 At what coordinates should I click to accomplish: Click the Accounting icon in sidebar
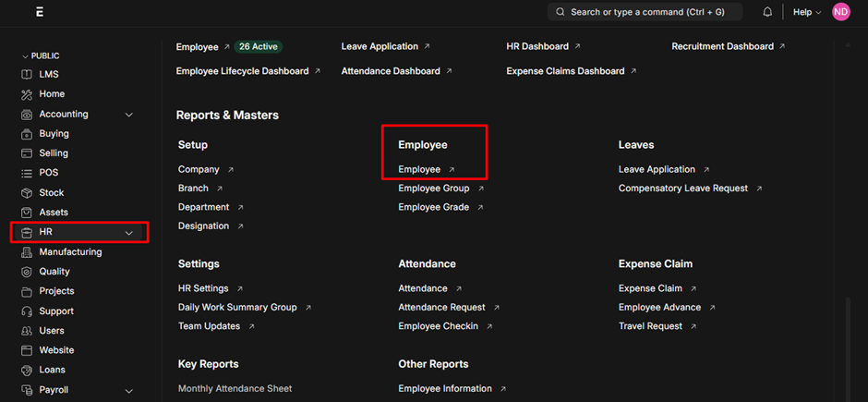pos(27,115)
